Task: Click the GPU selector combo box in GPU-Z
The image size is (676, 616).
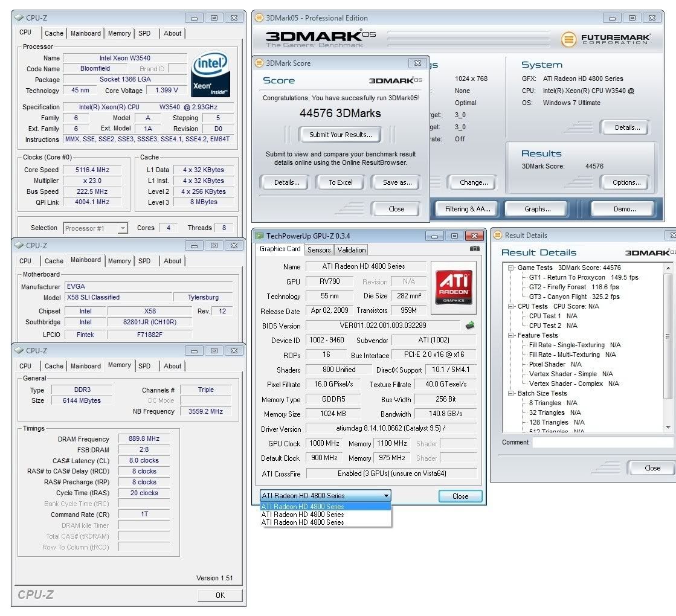Action: pos(325,496)
